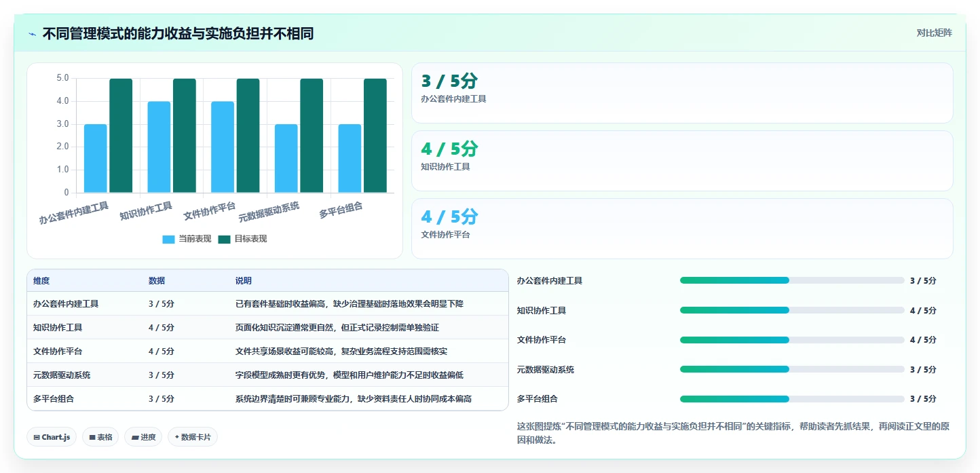Click the icon in the 进度 chip
Screen dimensions: 980x473
pos(135,438)
